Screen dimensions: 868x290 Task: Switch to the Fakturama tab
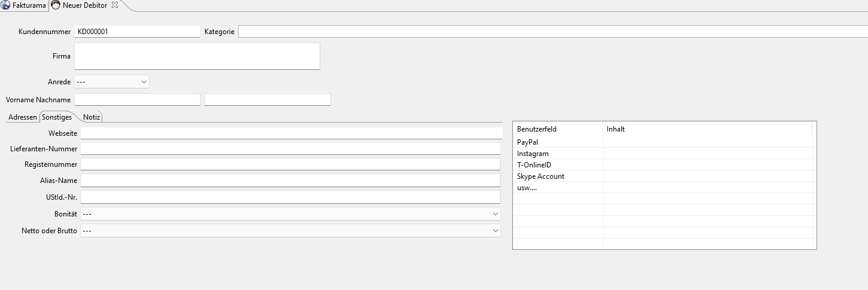coord(25,5)
